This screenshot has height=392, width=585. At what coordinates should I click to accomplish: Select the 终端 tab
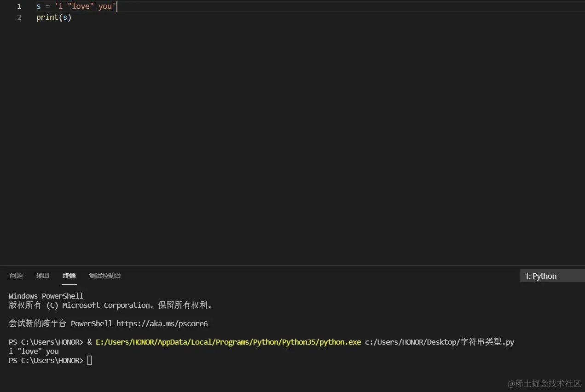coord(69,276)
